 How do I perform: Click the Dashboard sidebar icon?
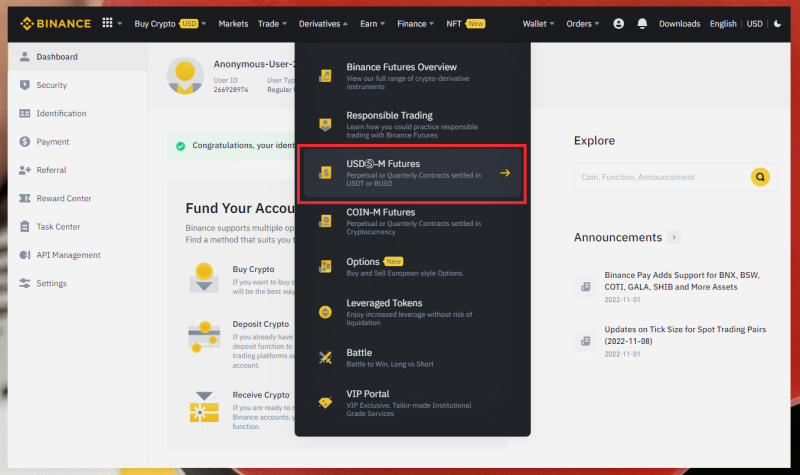click(x=24, y=57)
